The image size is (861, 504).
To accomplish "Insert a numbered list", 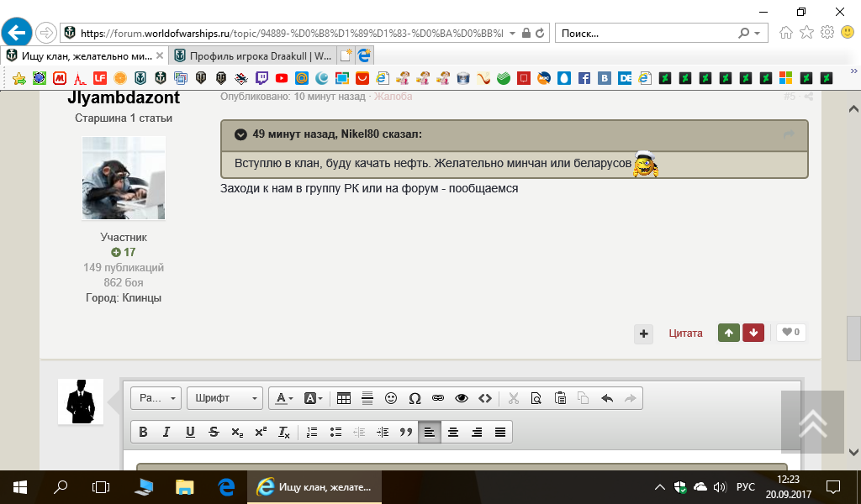I will coord(312,432).
